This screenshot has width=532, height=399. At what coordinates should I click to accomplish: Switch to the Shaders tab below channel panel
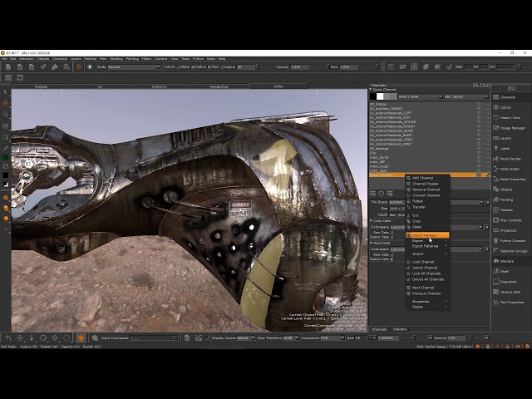(x=399, y=329)
